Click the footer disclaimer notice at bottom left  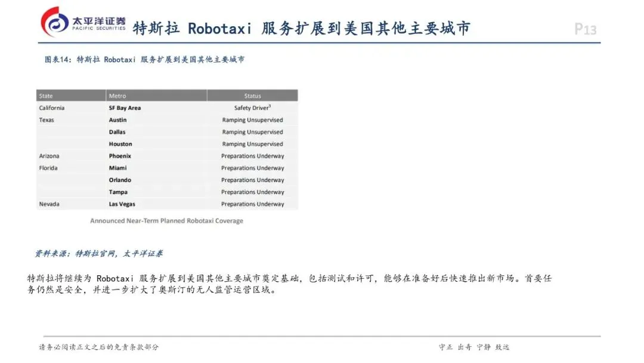click(x=98, y=347)
